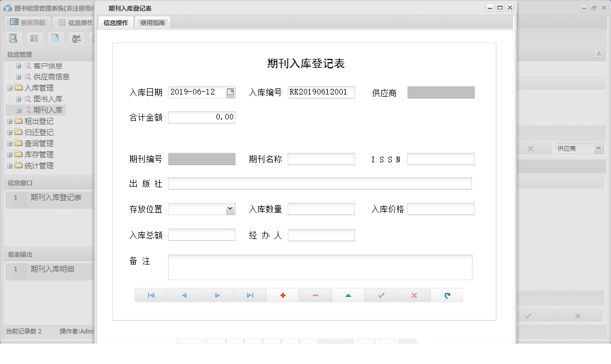611x364 pixels.
Task: Open the search/preview tool in the left toolbar
Action: click(13, 38)
